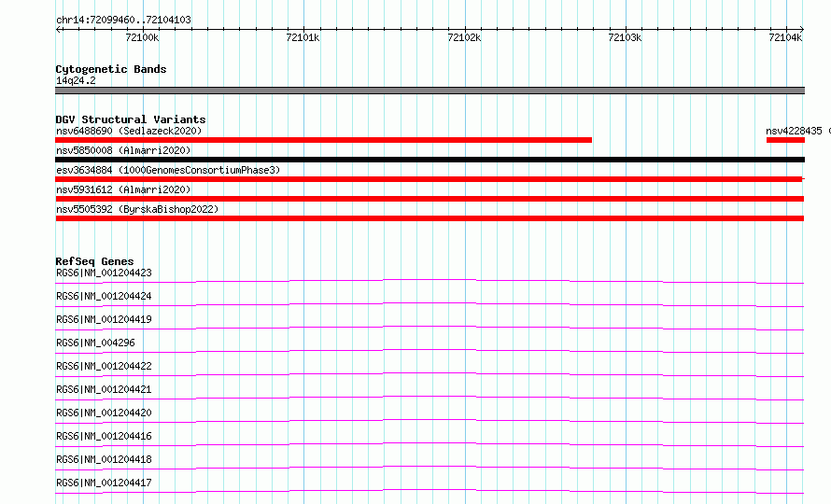Open transcript RGS6|NM_001204422

click(104, 366)
